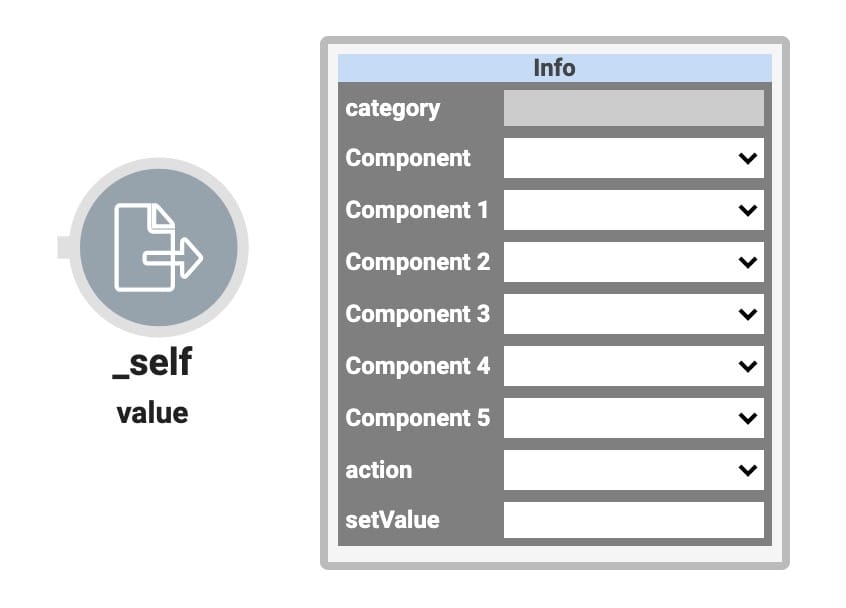The height and width of the screenshot is (608, 846).
Task: Click the chevron arrow in Component 1 row
Action: point(748,210)
